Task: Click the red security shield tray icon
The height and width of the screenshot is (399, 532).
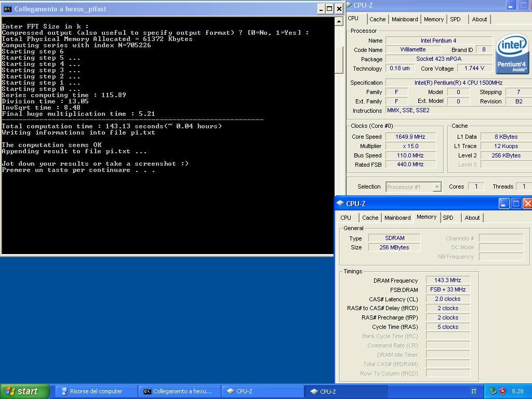Action: [x=503, y=391]
